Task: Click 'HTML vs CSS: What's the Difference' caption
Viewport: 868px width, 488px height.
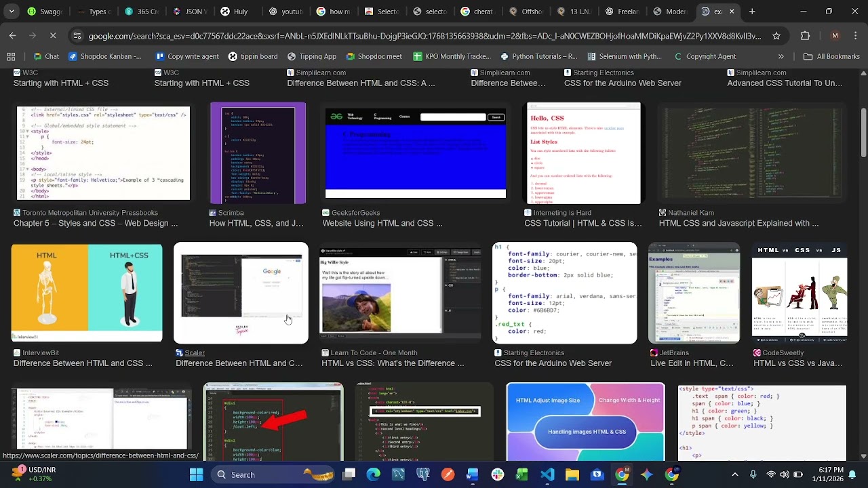Action: (393, 363)
